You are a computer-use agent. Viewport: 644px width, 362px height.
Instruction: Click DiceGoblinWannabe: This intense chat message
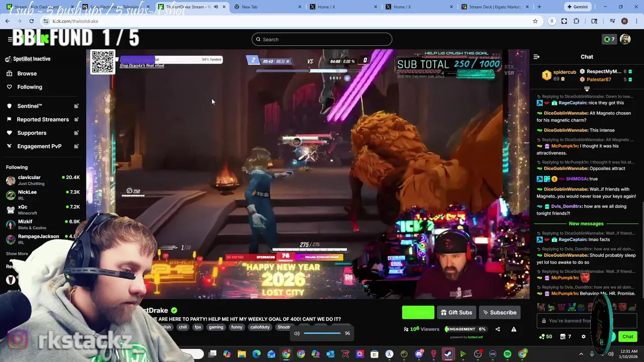coord(579,130)
